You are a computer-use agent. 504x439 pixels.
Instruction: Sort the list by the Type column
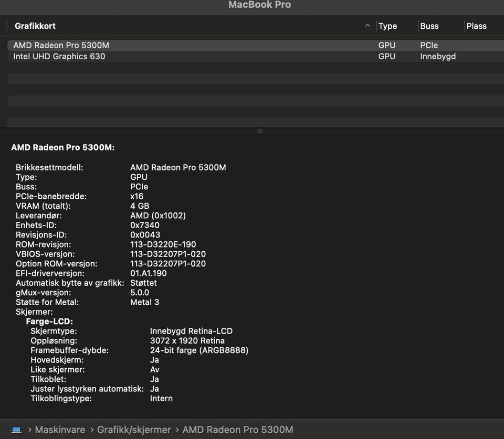click(x=387, y=26)
